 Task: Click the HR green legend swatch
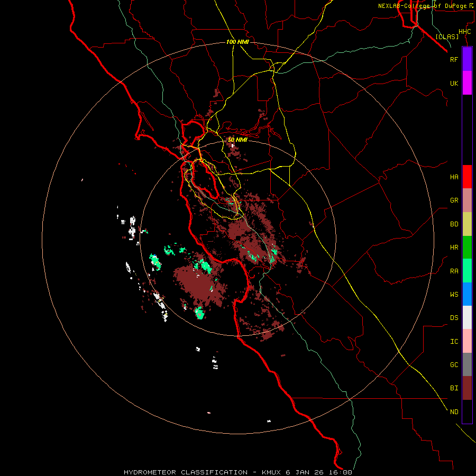click(467, 248)
